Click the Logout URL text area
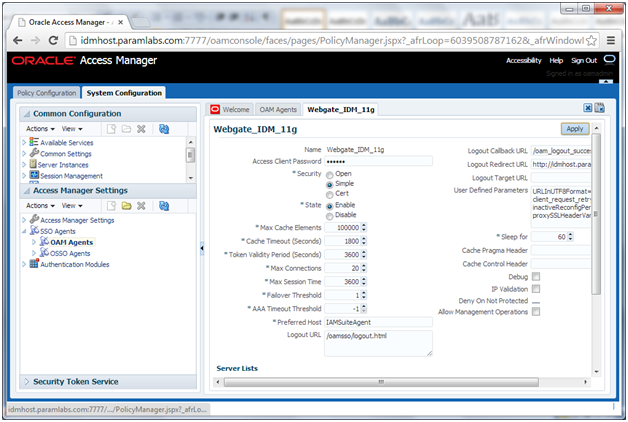The height and width of the screenshot is (422, 628). (378, 344)
